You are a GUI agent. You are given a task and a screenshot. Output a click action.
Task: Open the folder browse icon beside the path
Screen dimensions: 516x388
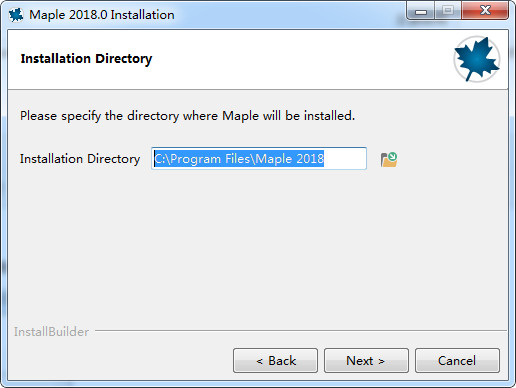coord(389,159)
